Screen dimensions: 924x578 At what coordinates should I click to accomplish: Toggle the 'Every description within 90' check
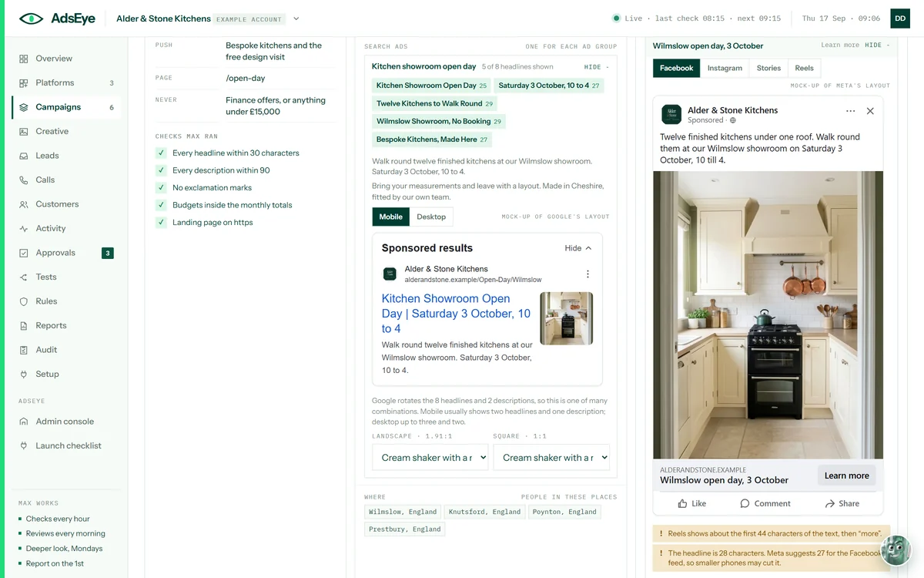(161, 170)
